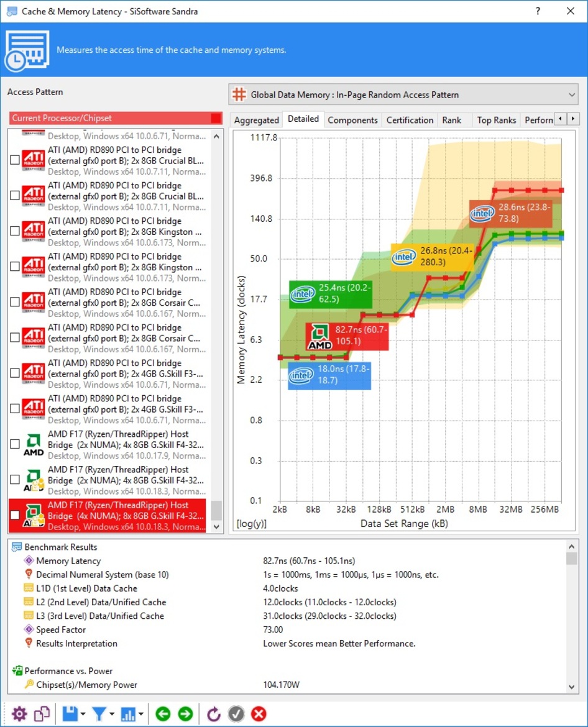Check AMD F17 2x NUMA 10.0.17.9 entry
Viewport: 588px width, 727px height.
tap(15, 444)
